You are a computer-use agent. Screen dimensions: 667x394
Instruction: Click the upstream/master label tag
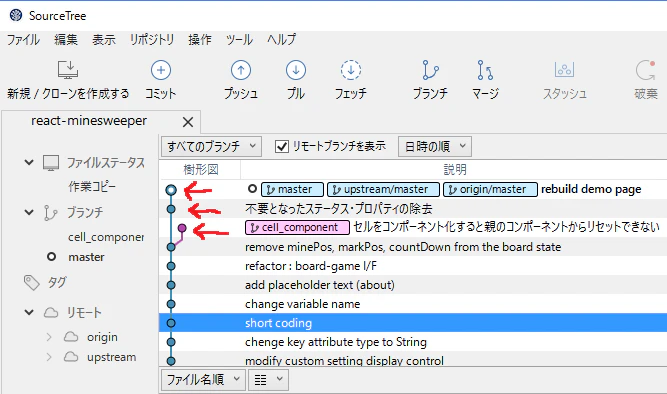coord(383,189)
